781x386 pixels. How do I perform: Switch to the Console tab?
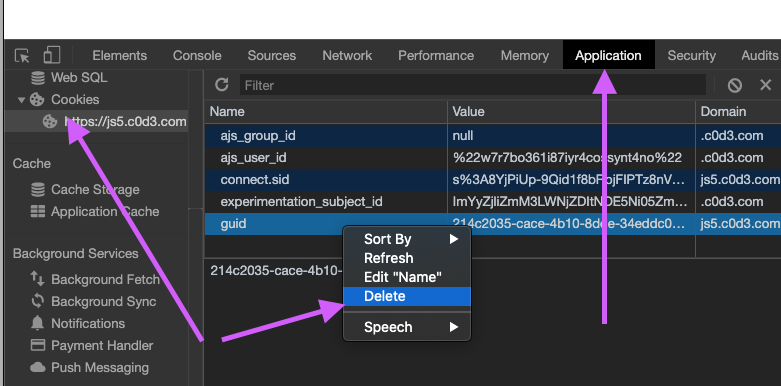[197, 55]
